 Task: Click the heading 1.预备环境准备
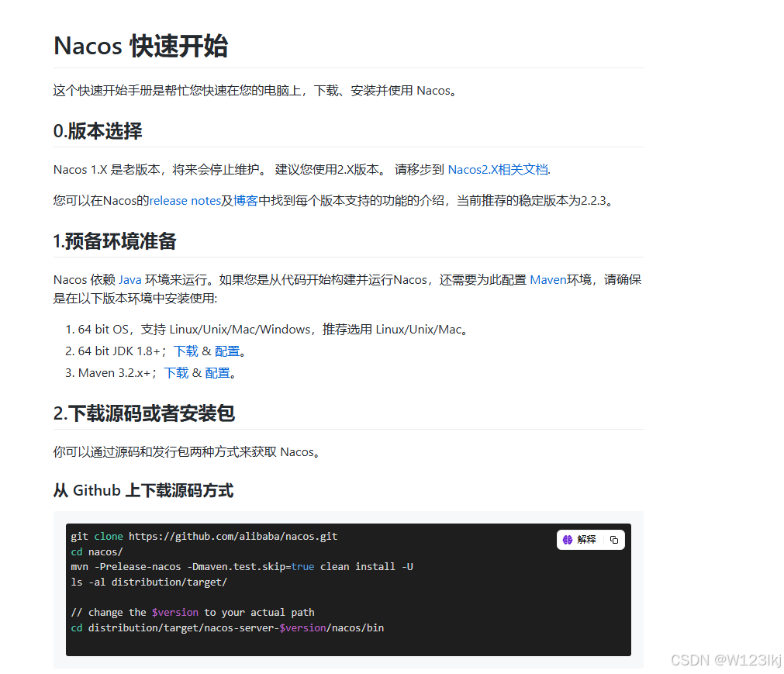tap(113, 241)
